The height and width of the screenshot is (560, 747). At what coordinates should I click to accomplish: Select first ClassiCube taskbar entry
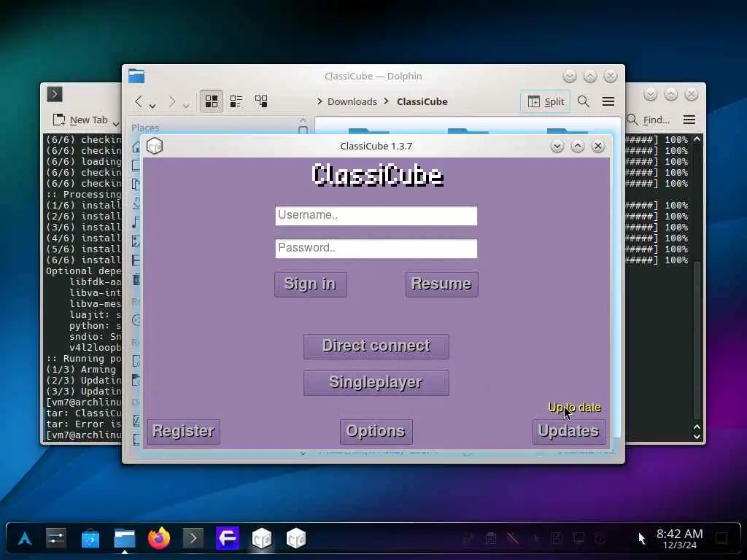262,539
